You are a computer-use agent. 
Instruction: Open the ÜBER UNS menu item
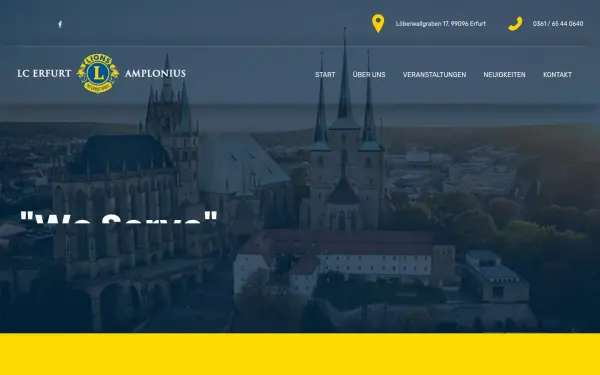[369, 75]
